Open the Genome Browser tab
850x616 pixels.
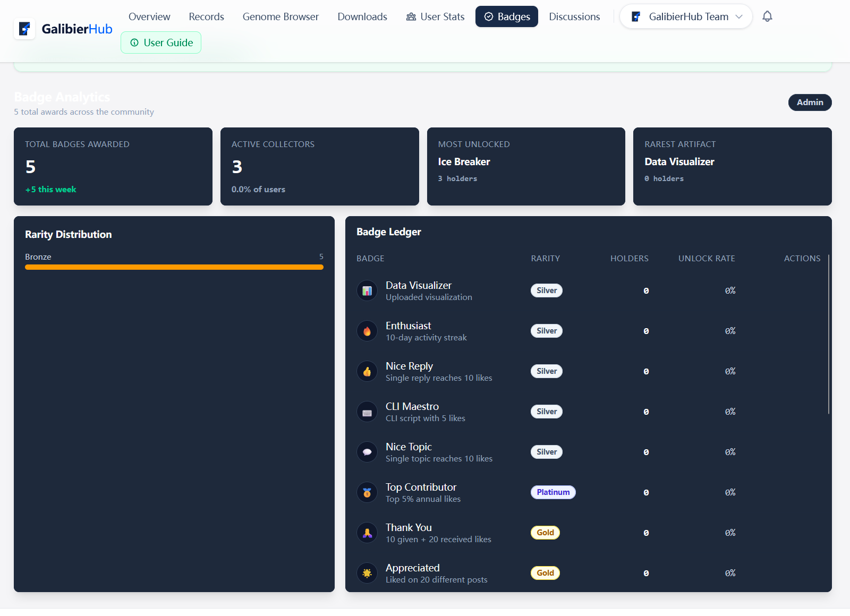(x=280, y=16)
